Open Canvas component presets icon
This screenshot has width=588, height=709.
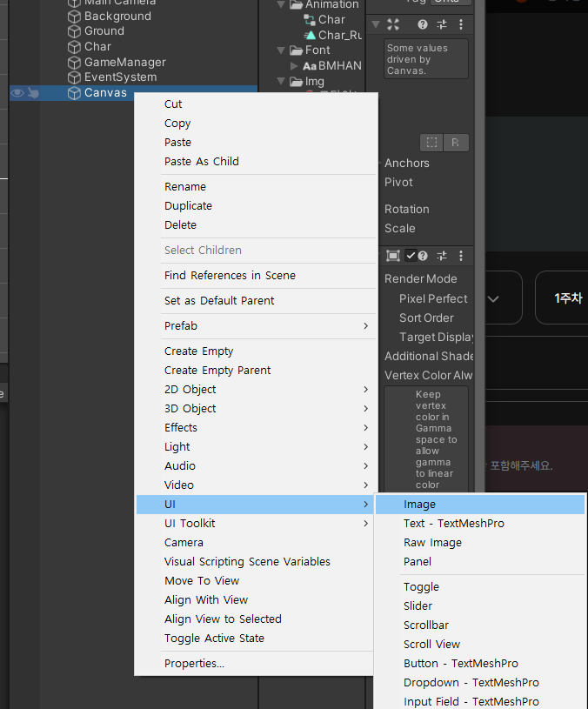tap(442, 256)
